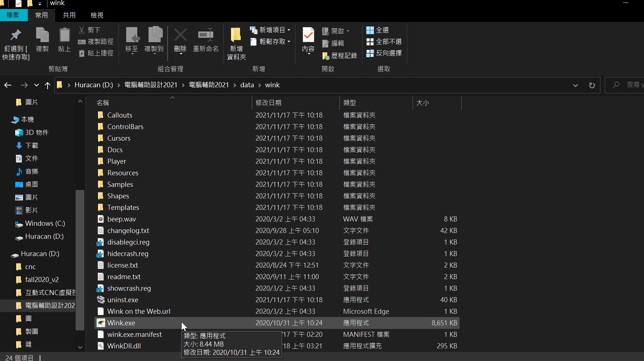Click data in the address bar path
The width and height of the screenshot is (644, 361).
click(247, 85)
